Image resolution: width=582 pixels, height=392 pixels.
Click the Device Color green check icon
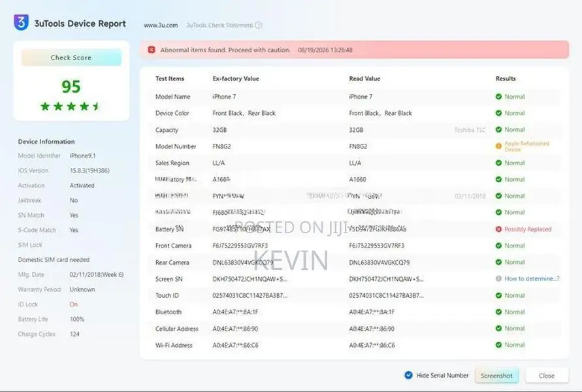[498, 113]
